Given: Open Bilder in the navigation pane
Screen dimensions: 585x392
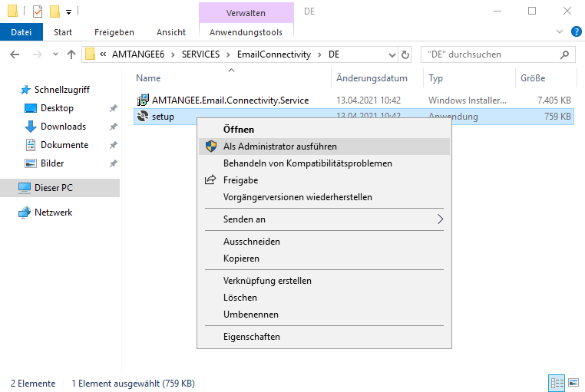Looking at the screenshot, I should [52, 163].
